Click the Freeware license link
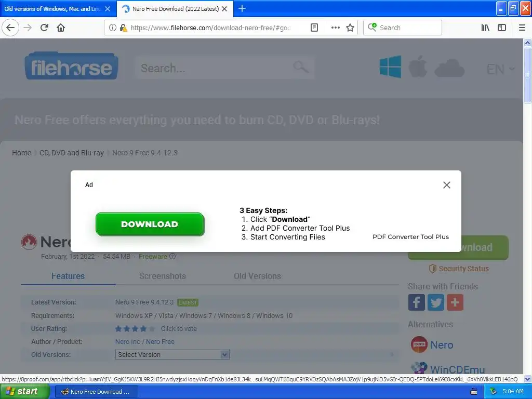This screenshot has width=532, height=399. (153, 256)
